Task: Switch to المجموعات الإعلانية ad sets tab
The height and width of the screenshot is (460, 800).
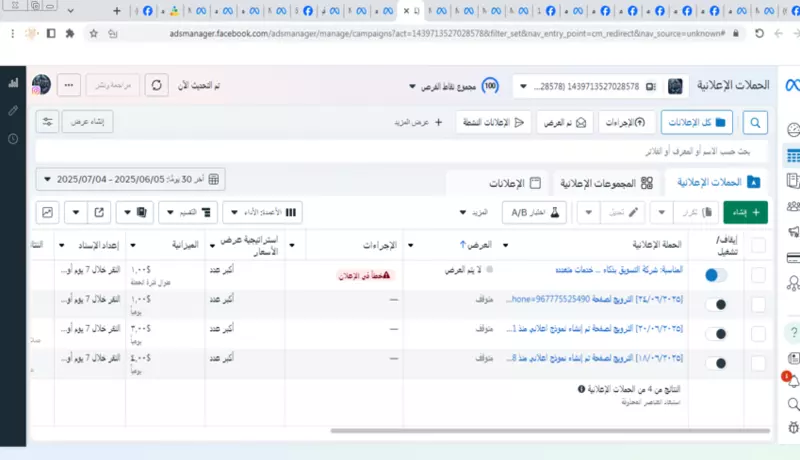Action: (606, 183)
